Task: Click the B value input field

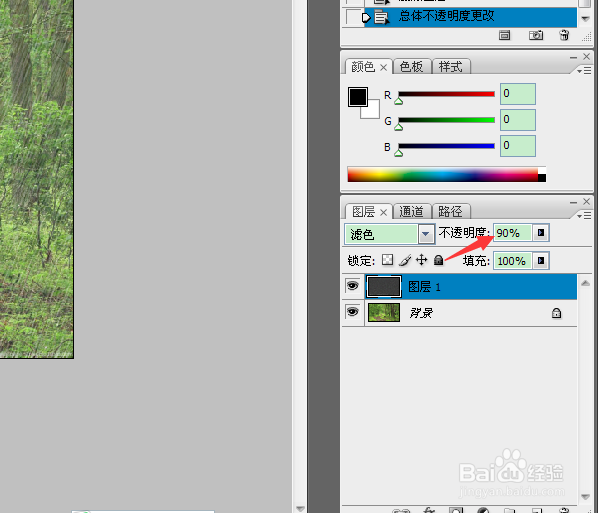Action: [518, 146]
